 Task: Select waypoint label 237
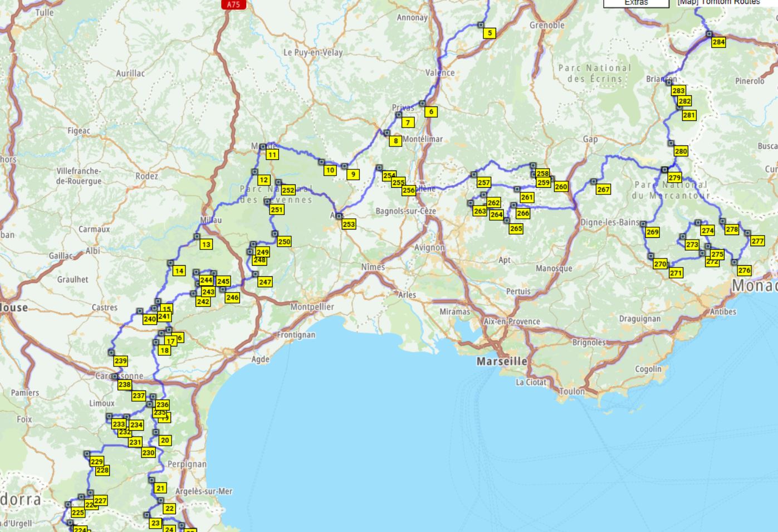click(x=139, y=396)
